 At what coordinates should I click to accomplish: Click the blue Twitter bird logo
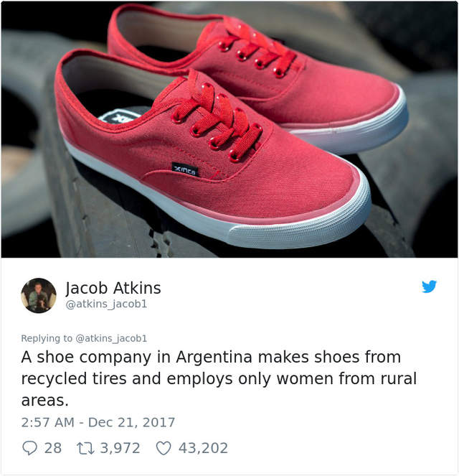[x=429, y=286]
